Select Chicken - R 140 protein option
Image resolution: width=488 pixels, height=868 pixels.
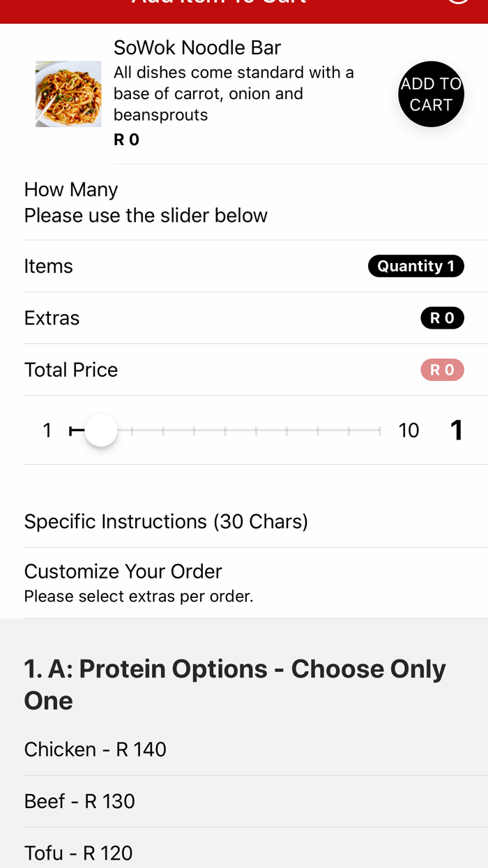96,749
